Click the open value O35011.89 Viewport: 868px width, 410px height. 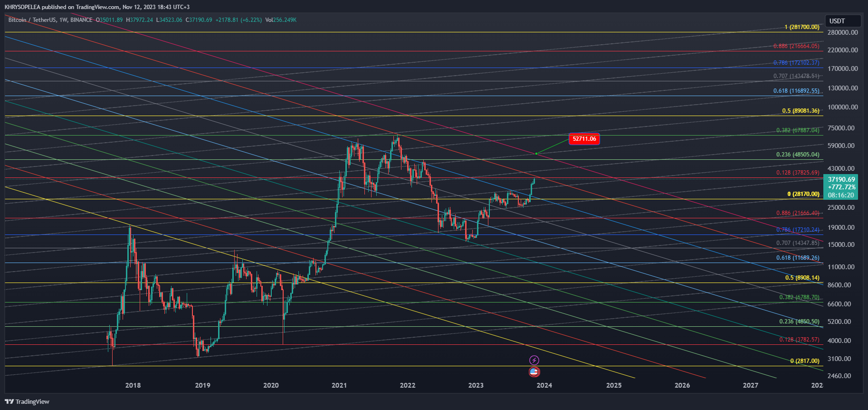(x=109, y=20)
